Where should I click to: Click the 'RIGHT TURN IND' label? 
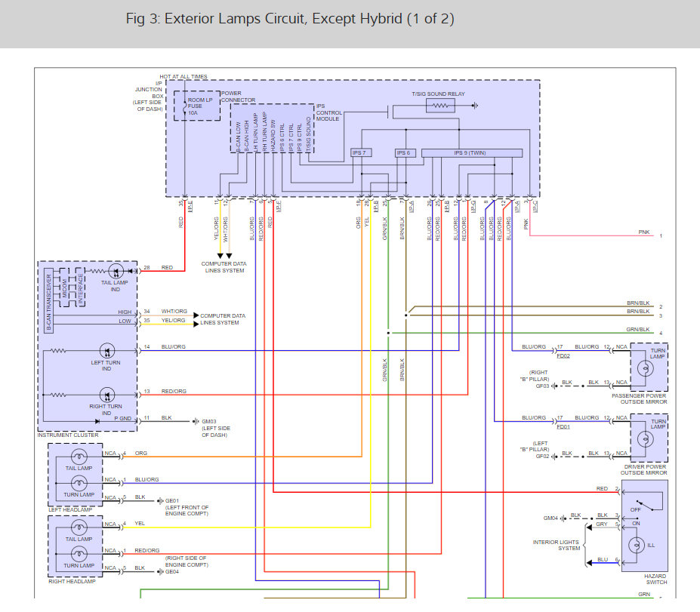pyautogui.click(x=106, y=410)
